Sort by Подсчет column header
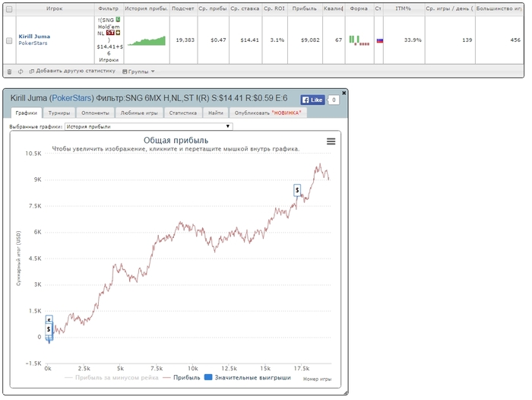Screen dimensions: 532x400 (183, 8)
